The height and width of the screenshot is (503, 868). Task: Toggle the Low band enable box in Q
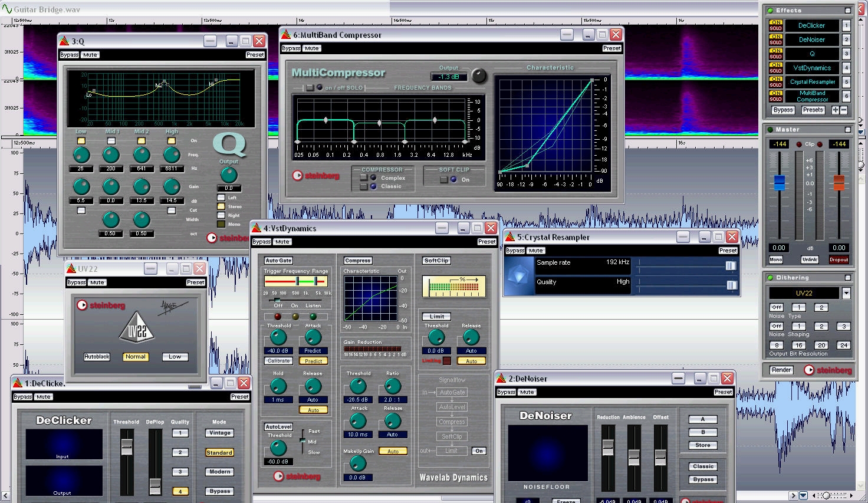tap(81, 141)
